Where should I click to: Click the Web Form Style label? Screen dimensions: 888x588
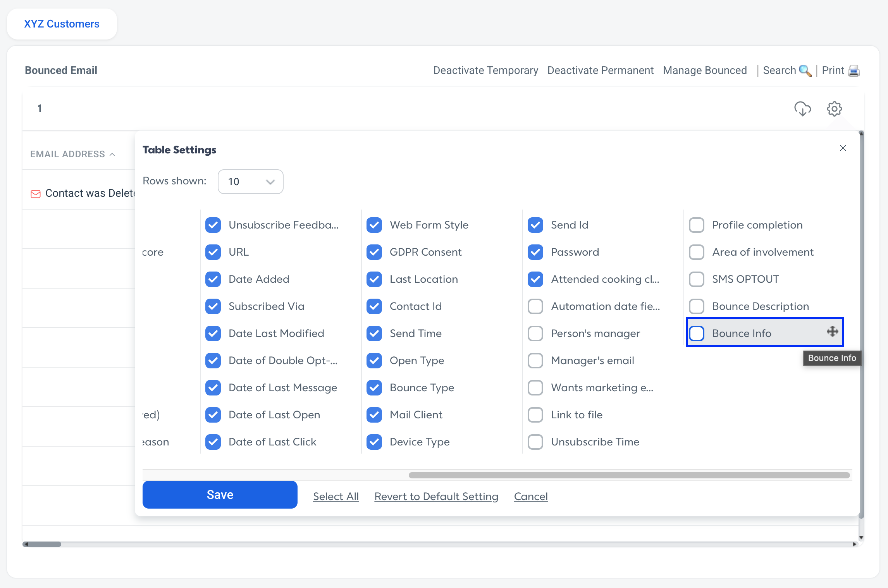pos(429,225)
